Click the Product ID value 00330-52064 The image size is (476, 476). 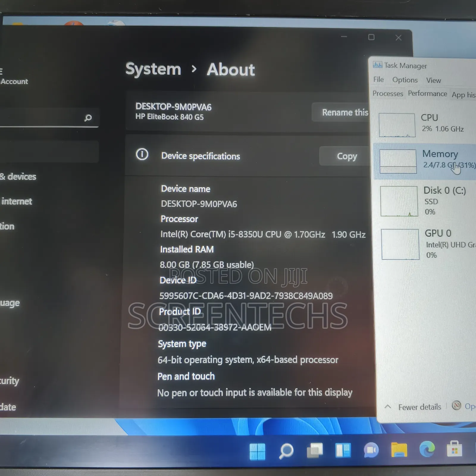(215, 327)
